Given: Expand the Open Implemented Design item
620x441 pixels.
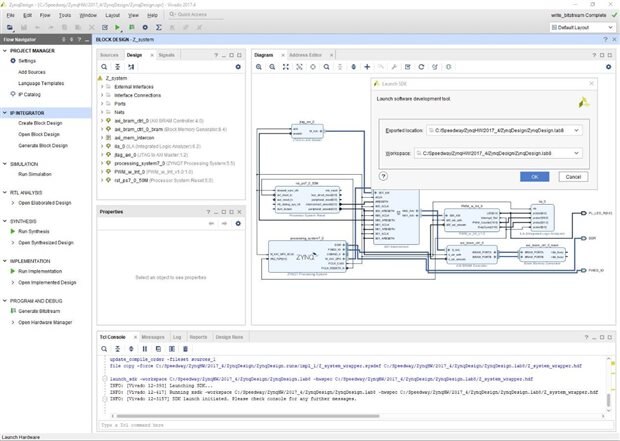Looking at the screenshot, I should 11,282.
